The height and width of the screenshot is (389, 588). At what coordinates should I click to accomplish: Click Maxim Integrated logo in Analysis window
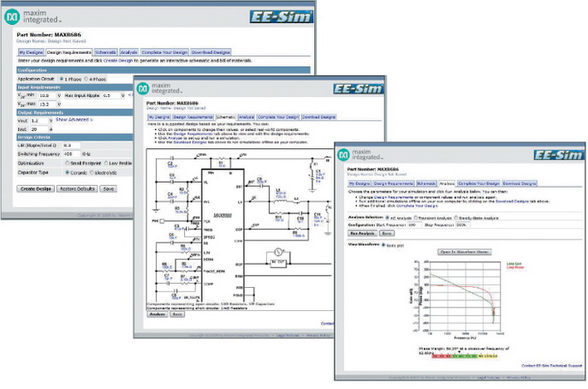click(x=360, y=155)
